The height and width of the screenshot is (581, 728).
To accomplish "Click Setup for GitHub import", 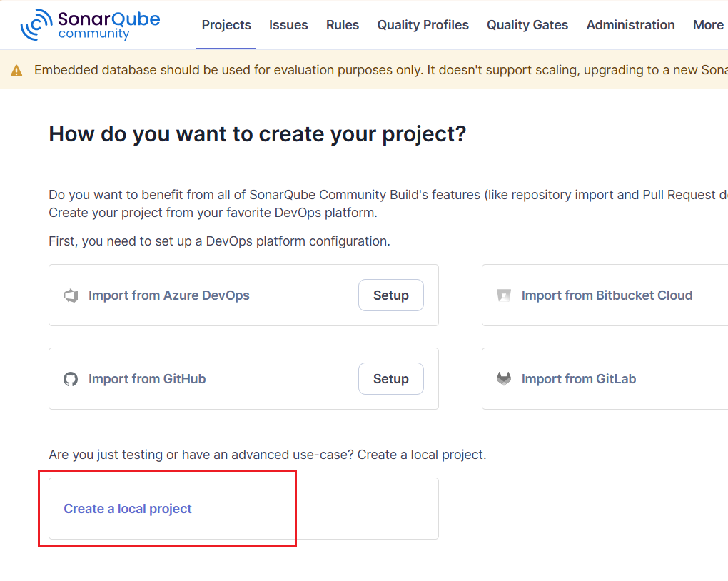I will tap(391, 379).
